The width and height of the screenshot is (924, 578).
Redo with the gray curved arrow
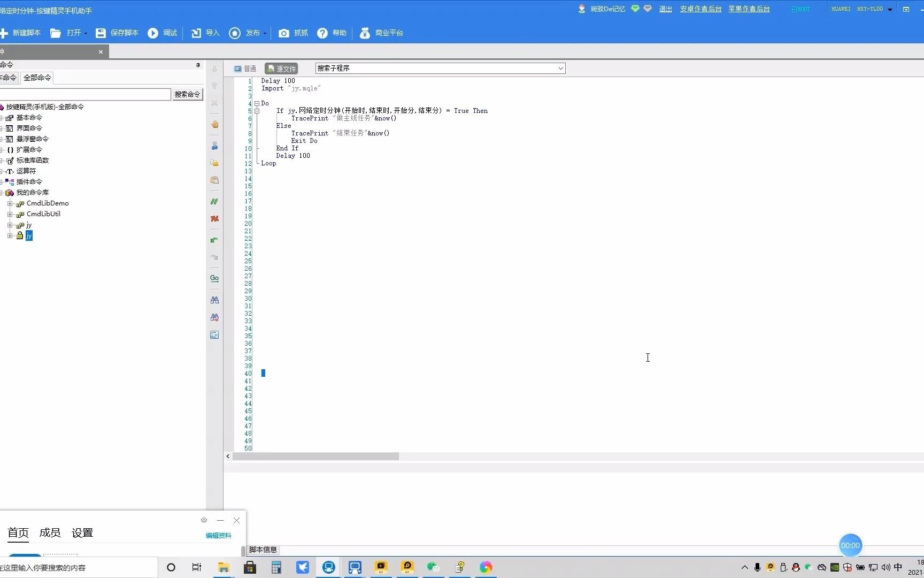(214, 257)
